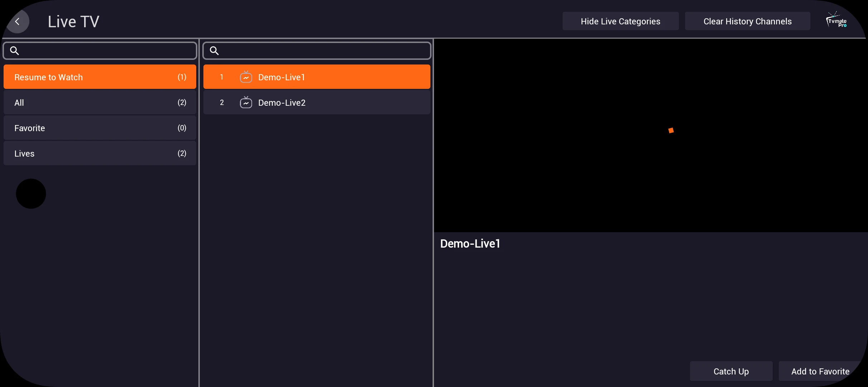Click the Tvmate Pro logo
This screenshot has width=868, height=387.
pos(836,20)
